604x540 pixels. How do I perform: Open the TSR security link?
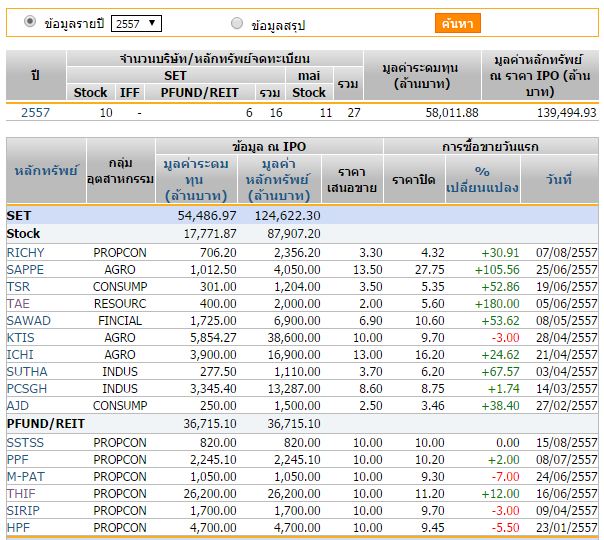(x=18, y=287)
